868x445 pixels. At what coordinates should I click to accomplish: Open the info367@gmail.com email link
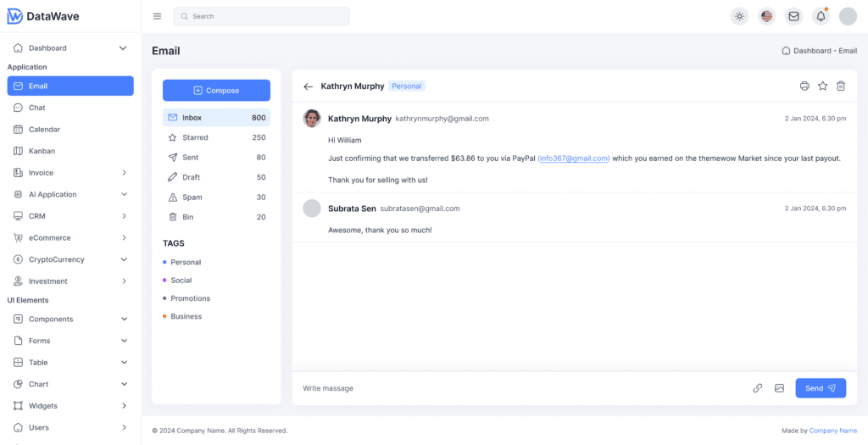pyautogui.click(x=574, y=159)
